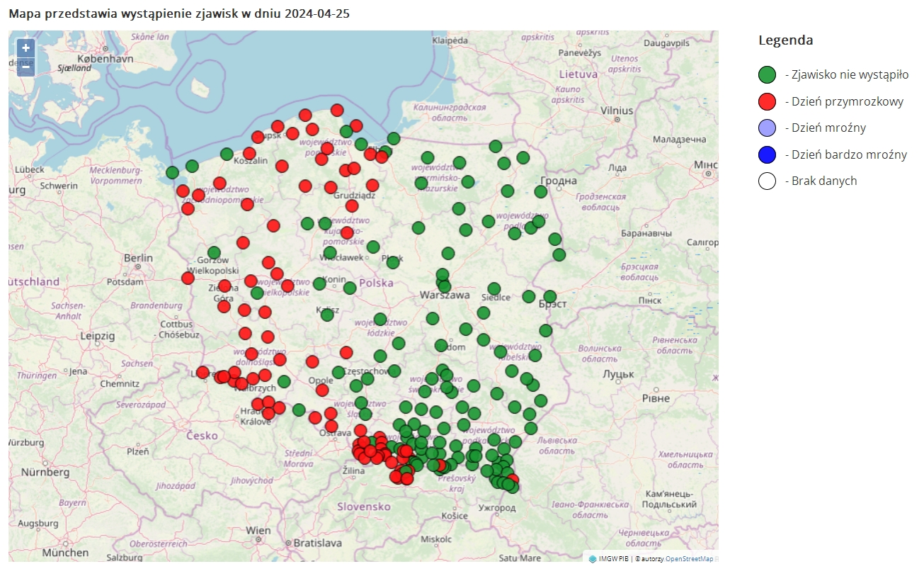Viewport: 924px width, 564px height.
Task: Click the Warszawa city label on map
Action: [445, 295]
